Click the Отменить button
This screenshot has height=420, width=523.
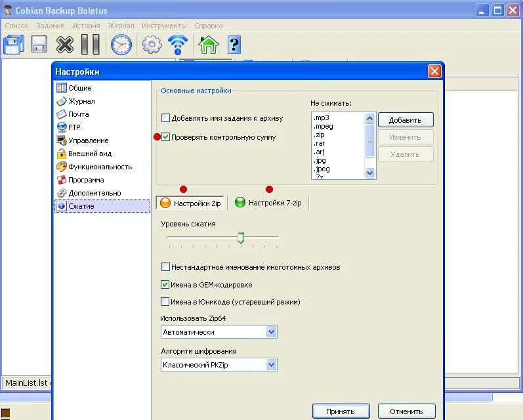tap(406, 411)
